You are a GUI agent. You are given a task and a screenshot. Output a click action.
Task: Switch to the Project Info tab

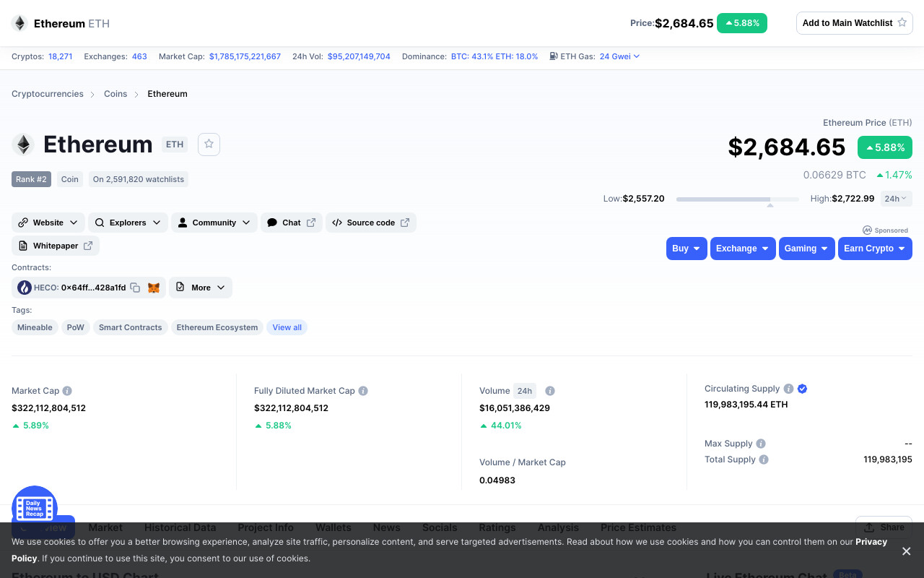pos(266,527)
